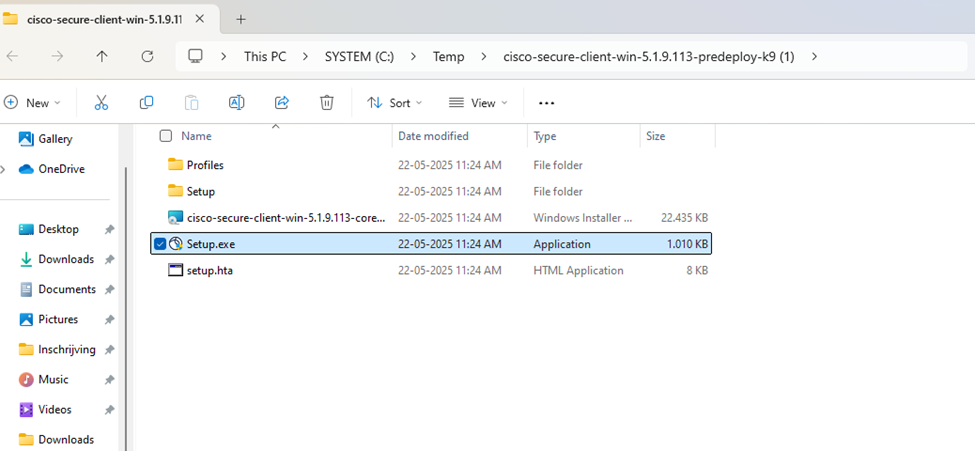This screenshot has height=451, width=975.
Task: Refresh the current folder view
Action: click(x=147, y=57)
